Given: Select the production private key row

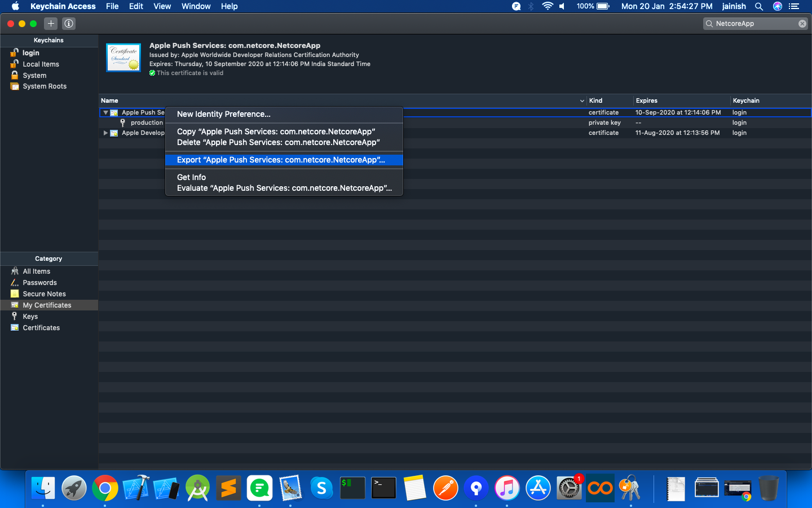Looking at the screenshot, I should (455, 122).
